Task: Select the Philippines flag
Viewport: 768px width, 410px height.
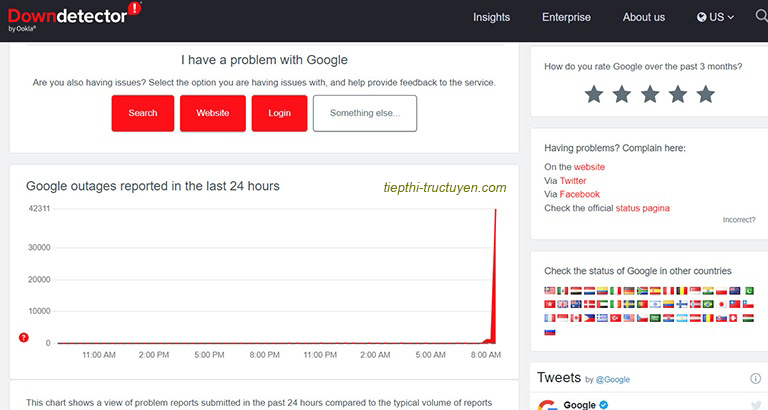Action: 589,318
